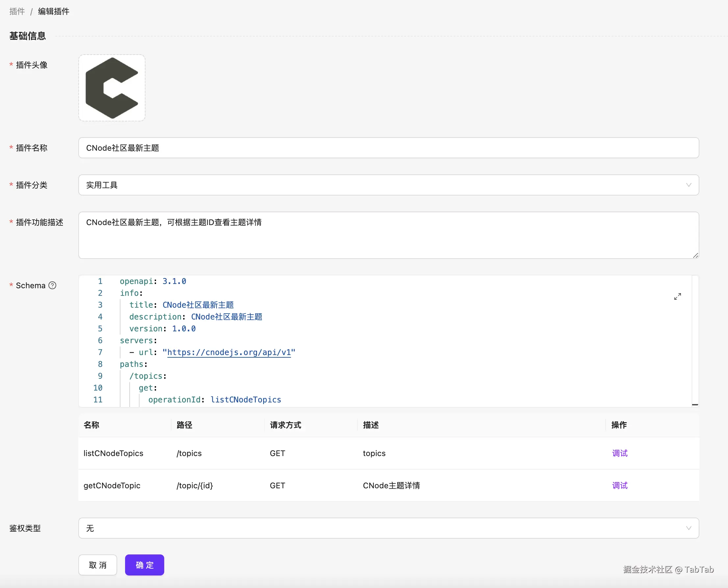Click the 取消 cancel button

(x=97, y=565)
